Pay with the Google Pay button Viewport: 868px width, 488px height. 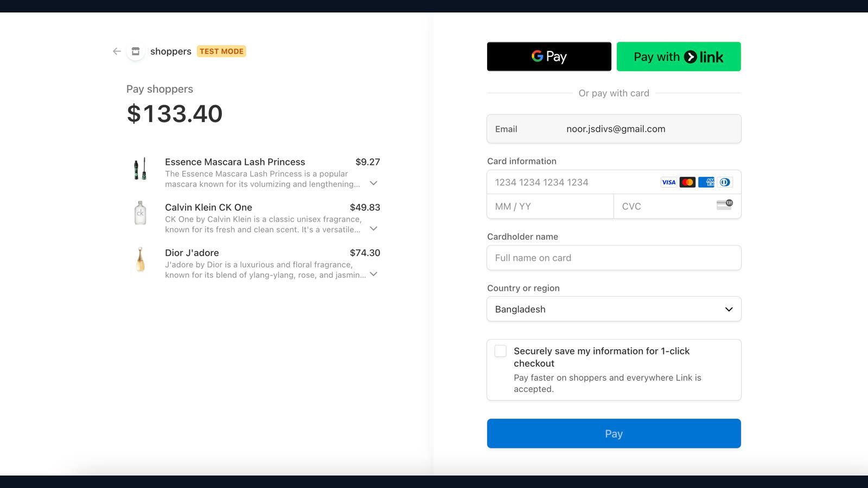point(549,56)
